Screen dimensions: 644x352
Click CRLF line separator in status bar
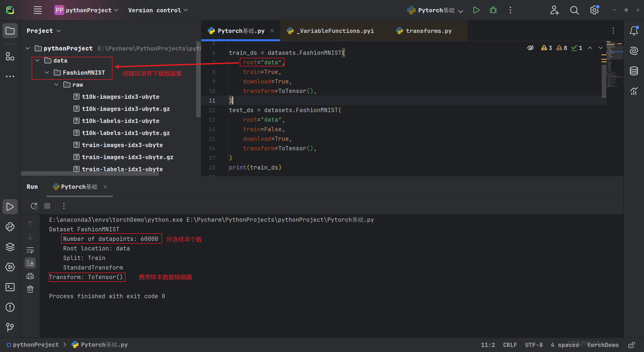coord(510,345)
